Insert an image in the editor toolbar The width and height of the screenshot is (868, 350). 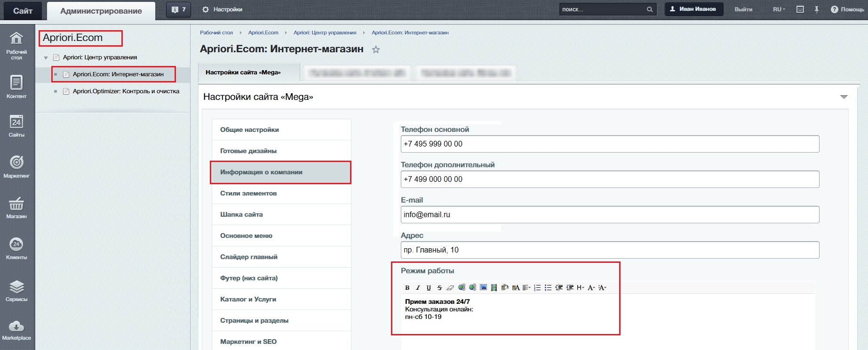[x=483, y=287]
